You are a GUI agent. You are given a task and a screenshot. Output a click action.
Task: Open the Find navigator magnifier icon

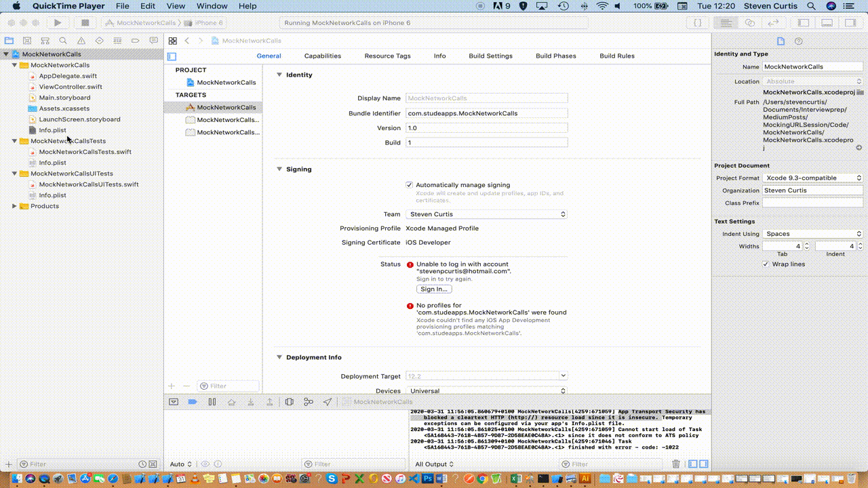63,41
